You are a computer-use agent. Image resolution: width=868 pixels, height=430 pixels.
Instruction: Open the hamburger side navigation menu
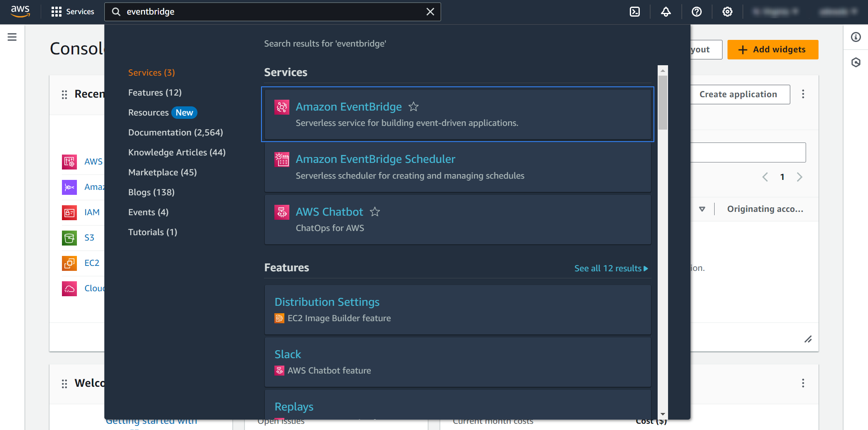click(12, 37)
